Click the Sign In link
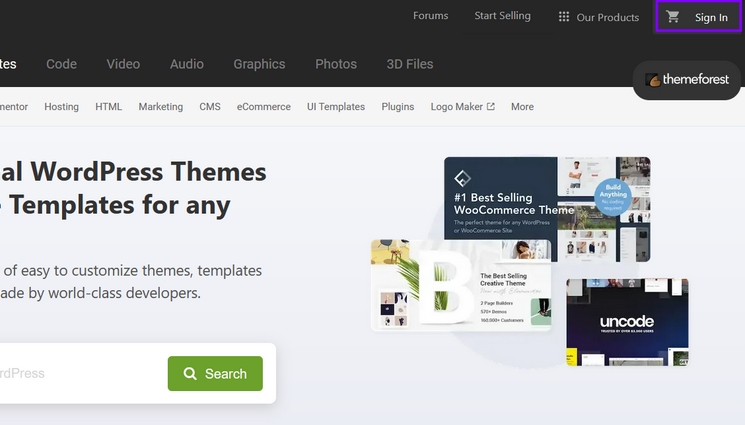Viewport: 745px width, 425px height. tap(711, 18)
